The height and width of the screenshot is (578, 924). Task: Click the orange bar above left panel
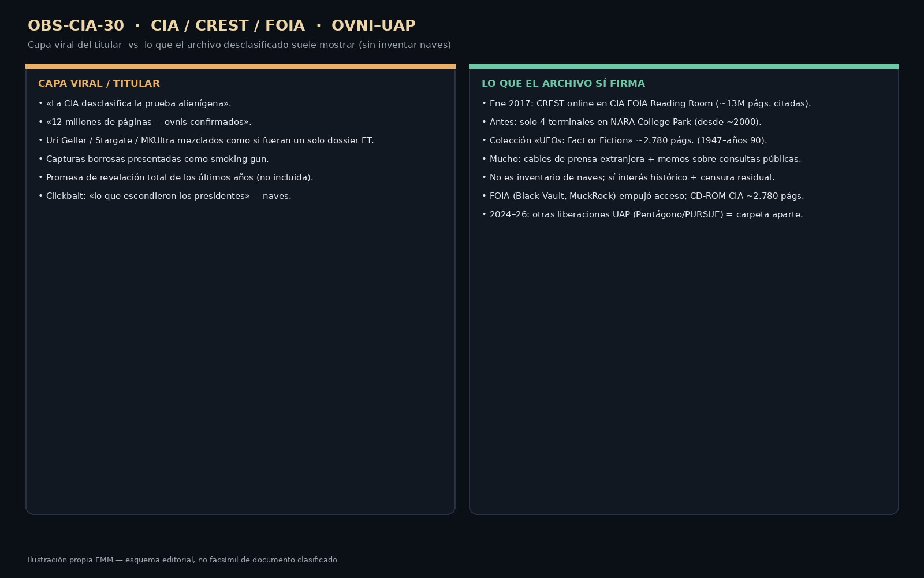pos(240,66)
